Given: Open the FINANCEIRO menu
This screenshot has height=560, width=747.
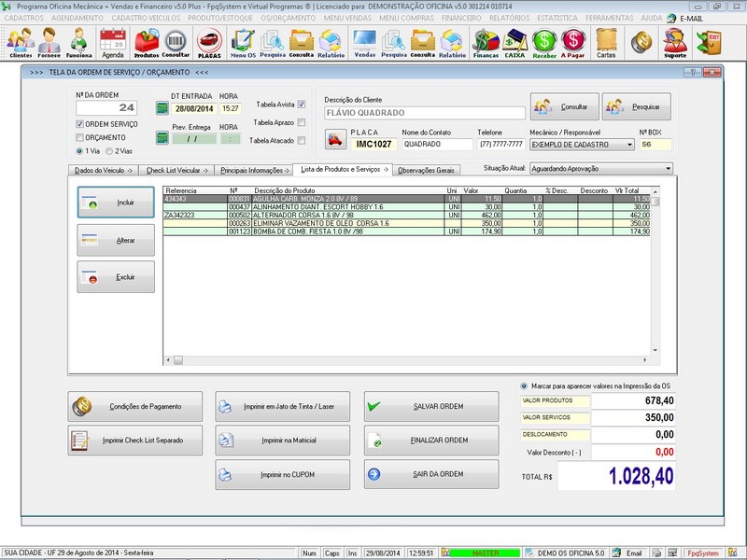Looking at the screenshot, I should 462,18.
